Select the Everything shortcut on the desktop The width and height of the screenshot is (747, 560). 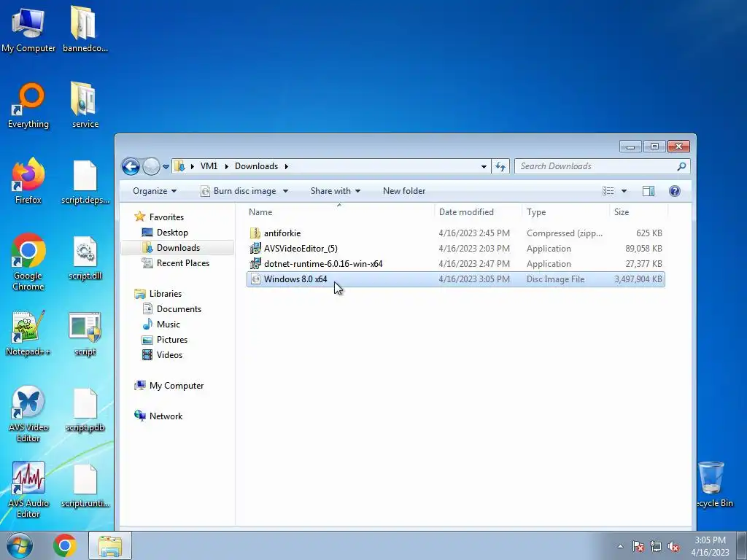tap(28, 106)
